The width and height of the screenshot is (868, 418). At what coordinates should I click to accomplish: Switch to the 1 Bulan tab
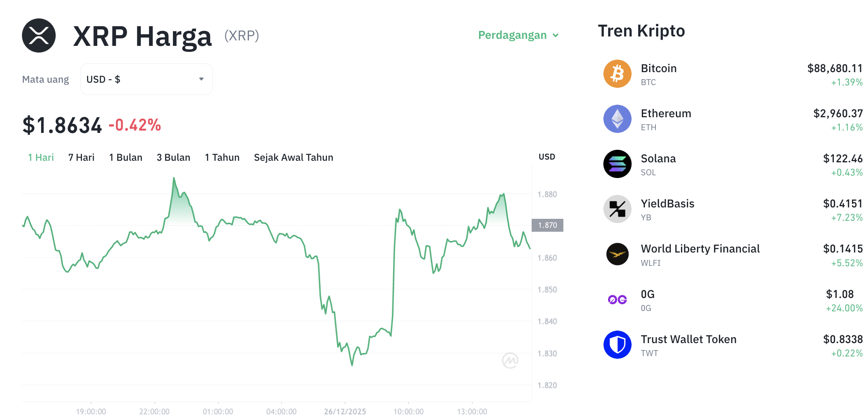tap(125, 157)
